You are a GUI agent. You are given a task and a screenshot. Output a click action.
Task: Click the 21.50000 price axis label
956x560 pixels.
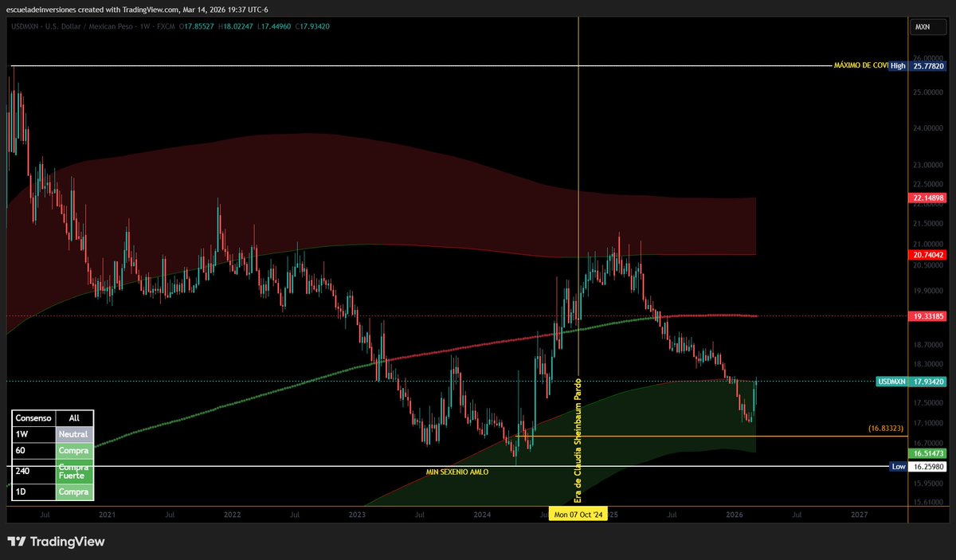pos(929,225)
